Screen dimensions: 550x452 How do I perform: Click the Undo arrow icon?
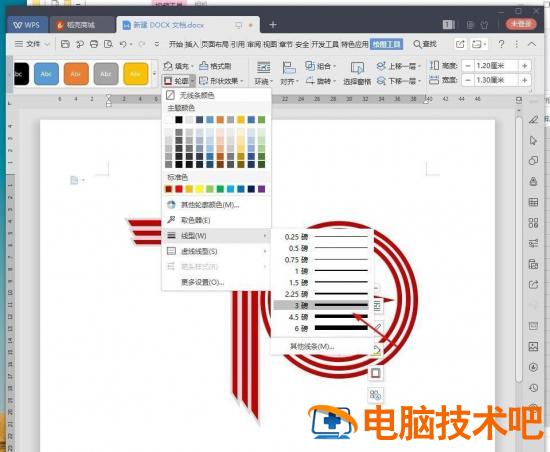coord(123,44)
